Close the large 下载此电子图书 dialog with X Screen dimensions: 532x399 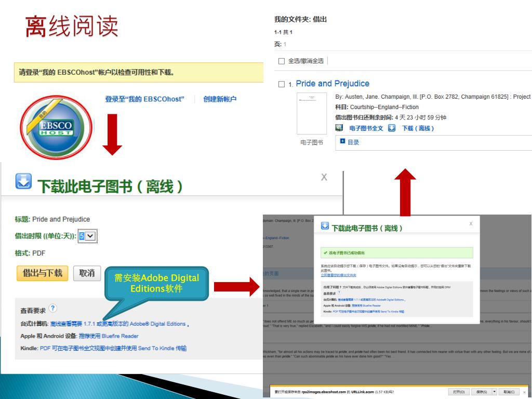pos(324,177)
